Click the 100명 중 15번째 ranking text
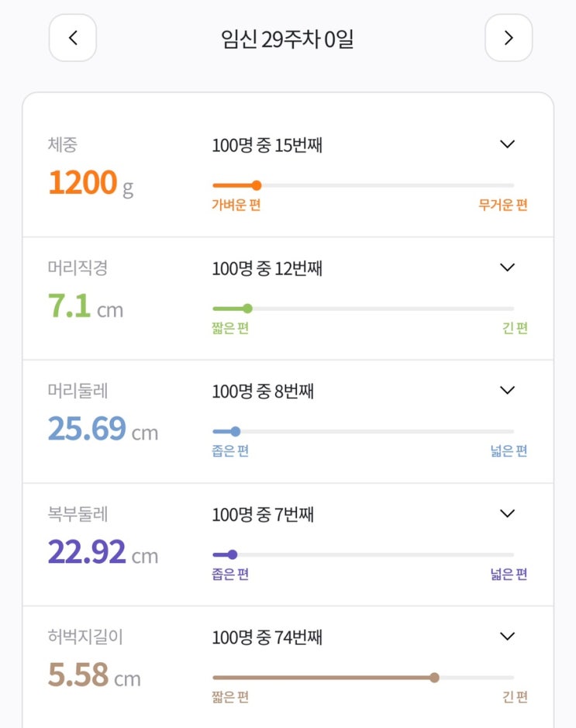This screenshot has width=576, height=728. 267,145
